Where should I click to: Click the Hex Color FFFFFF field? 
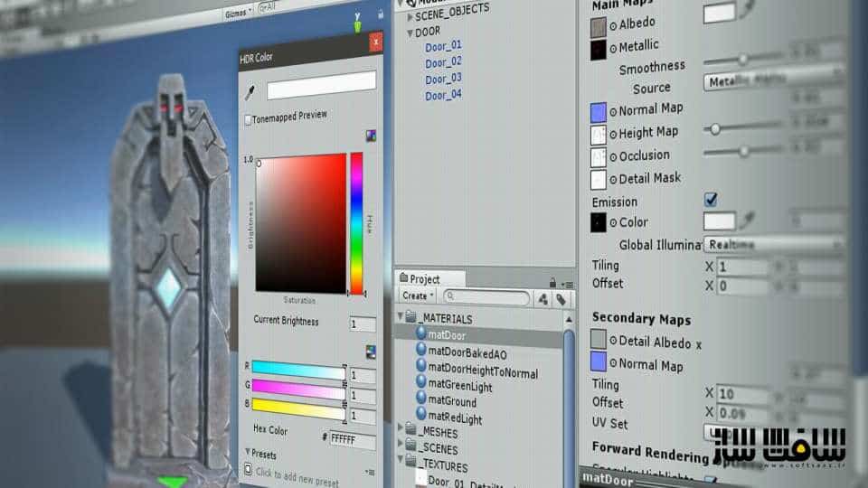click(353, 440)
